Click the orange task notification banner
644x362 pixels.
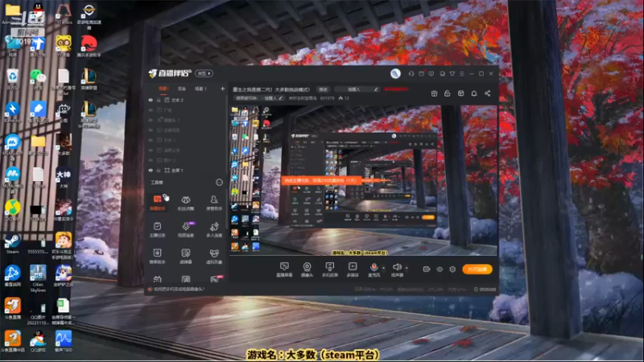(320, 180)
